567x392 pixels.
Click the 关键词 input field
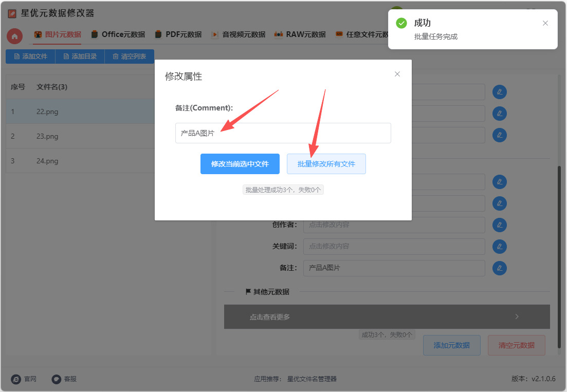click(394, 247)
